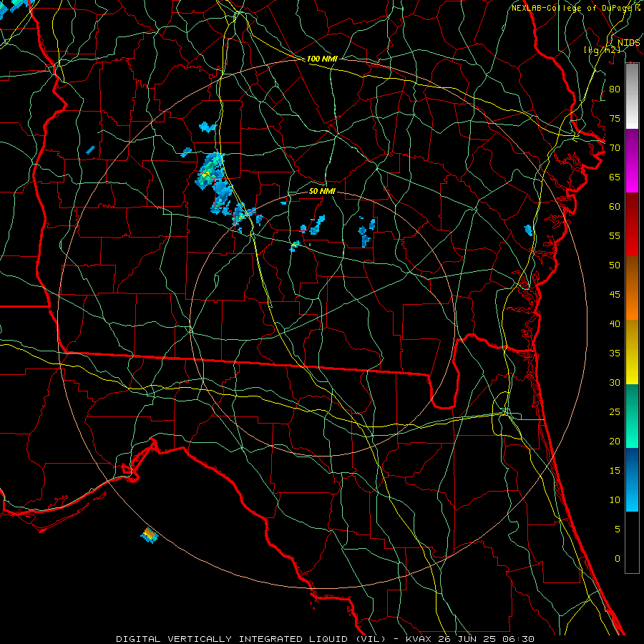Select the 40 value on the VIL scale
Image resolution: width=644 pixels, height=644 pixels.
pyautogui.click(x=615, y=323)
